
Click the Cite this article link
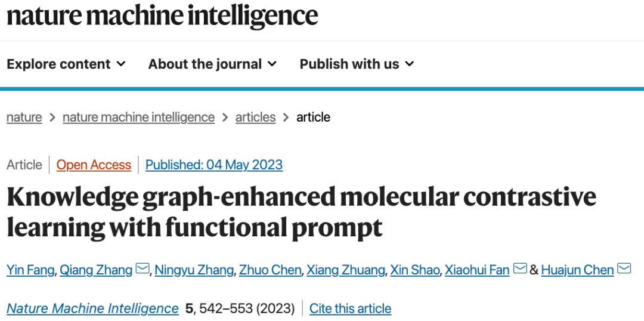pos(350,308)
